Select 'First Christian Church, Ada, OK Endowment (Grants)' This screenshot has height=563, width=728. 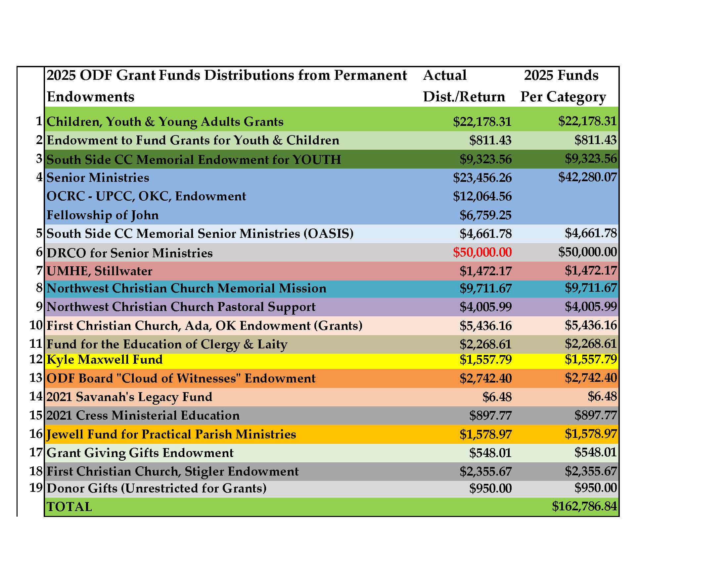[204, 326]
